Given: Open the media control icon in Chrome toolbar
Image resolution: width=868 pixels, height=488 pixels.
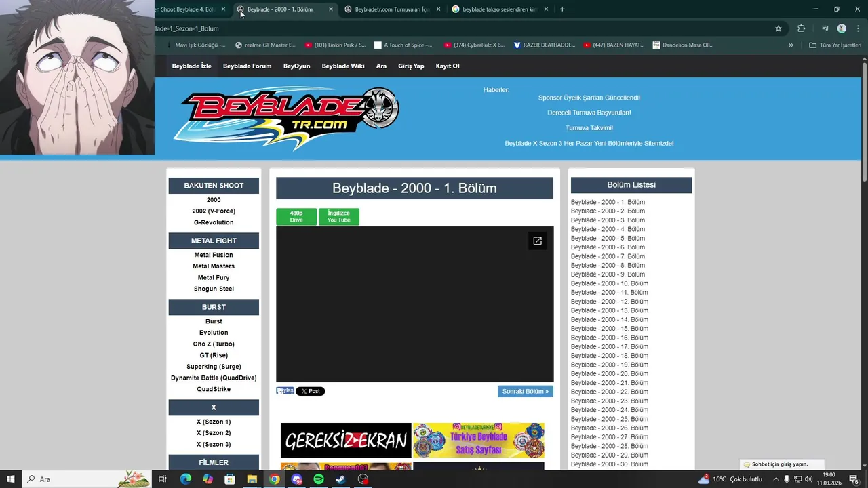Looking at the screenshot, I should pos(825,28).
